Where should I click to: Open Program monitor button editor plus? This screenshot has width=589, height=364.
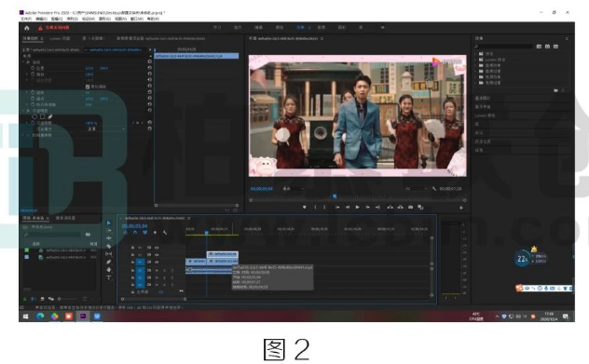click(461, 208)
